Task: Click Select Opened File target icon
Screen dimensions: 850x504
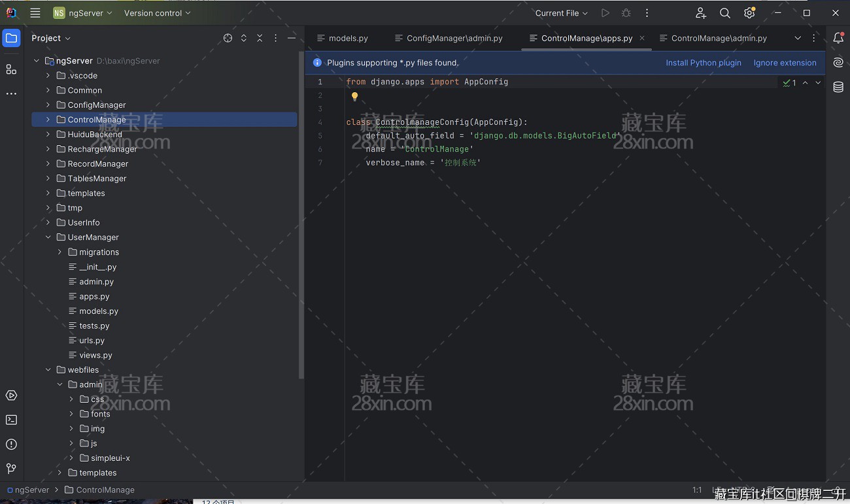Action: coord(228,39)
